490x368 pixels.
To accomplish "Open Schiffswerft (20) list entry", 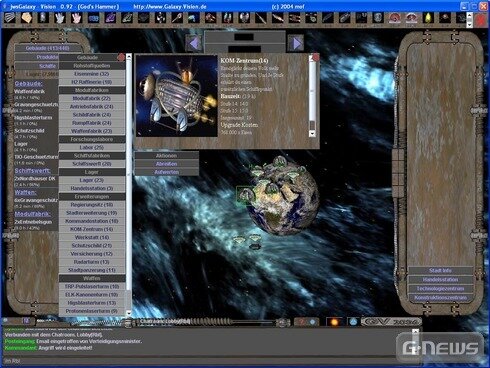I will click(92, 164).
